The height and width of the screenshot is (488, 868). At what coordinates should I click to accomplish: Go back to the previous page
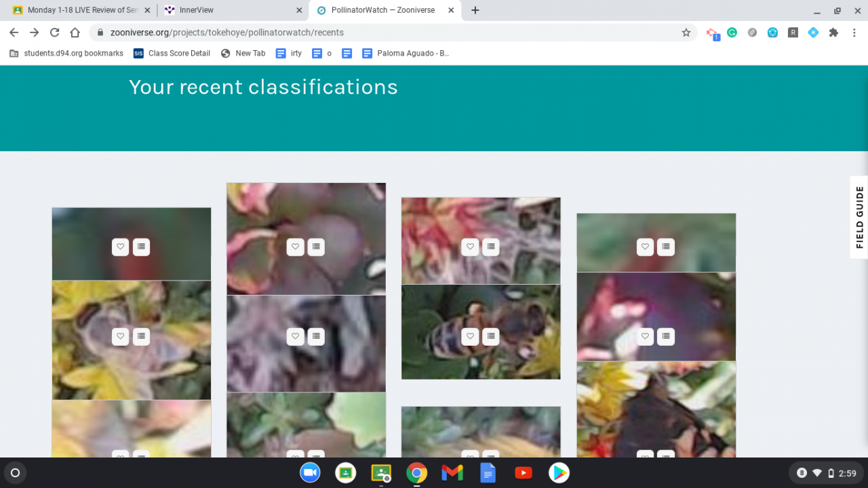(x=14, y=33)
